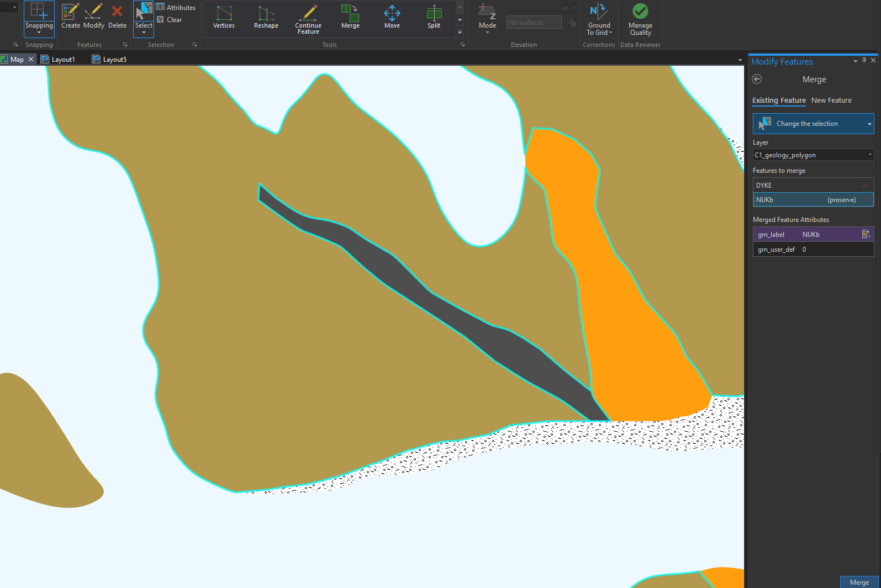Open the Attributes pane
Viewport: 881px width, 588px height.
tap(176, 7)
